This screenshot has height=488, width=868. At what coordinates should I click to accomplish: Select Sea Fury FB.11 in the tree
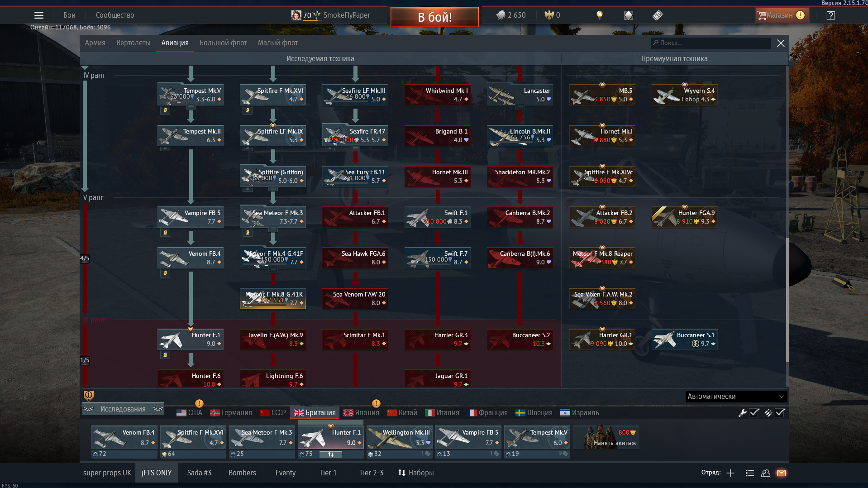click(355, 176)
